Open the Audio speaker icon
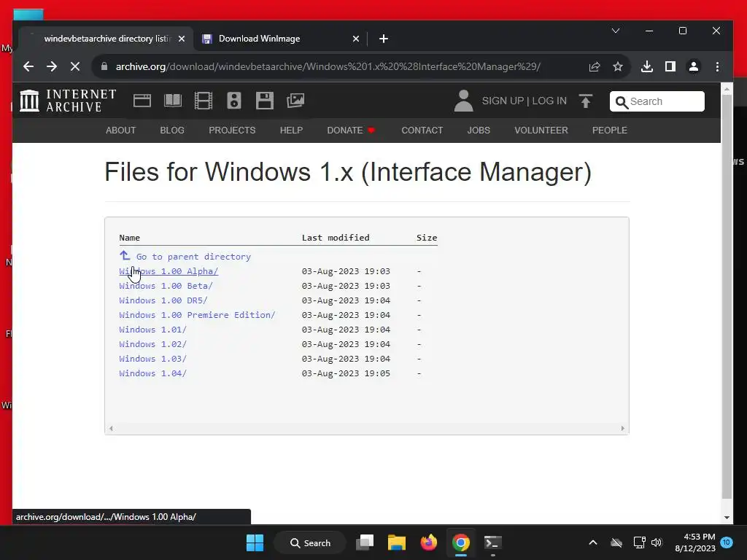Viewport: 747px width, 560px height. tap(234, 101)
